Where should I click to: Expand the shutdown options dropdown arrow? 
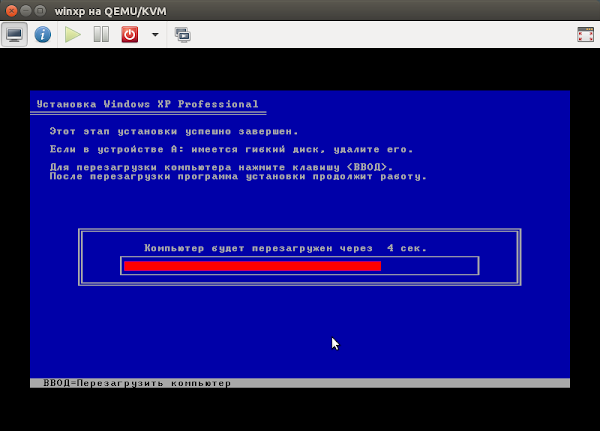click(x=155, y=34)
